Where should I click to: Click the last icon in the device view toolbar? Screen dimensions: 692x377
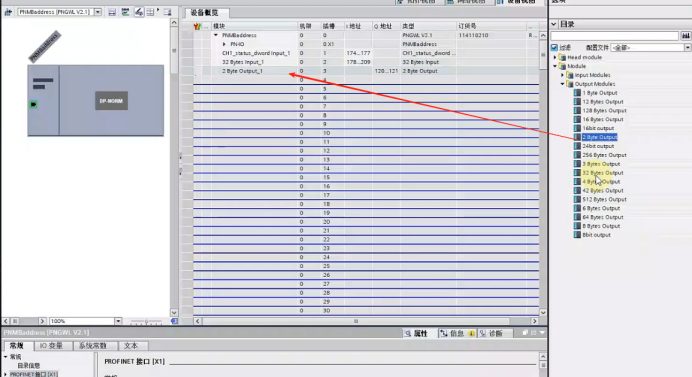point(167,12)
